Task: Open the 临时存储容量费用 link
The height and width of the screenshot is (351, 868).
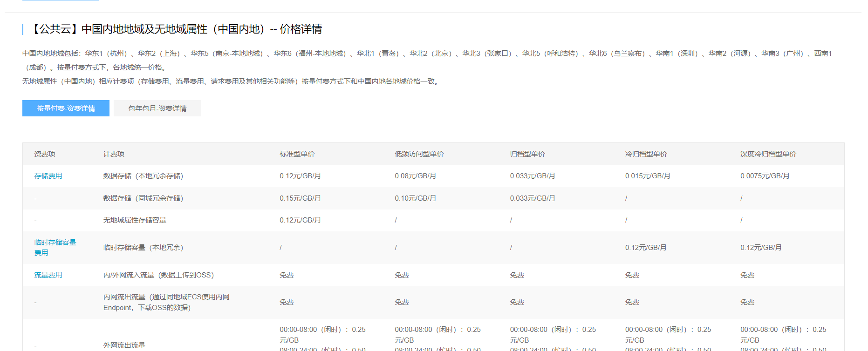Action: pos(55,247)
